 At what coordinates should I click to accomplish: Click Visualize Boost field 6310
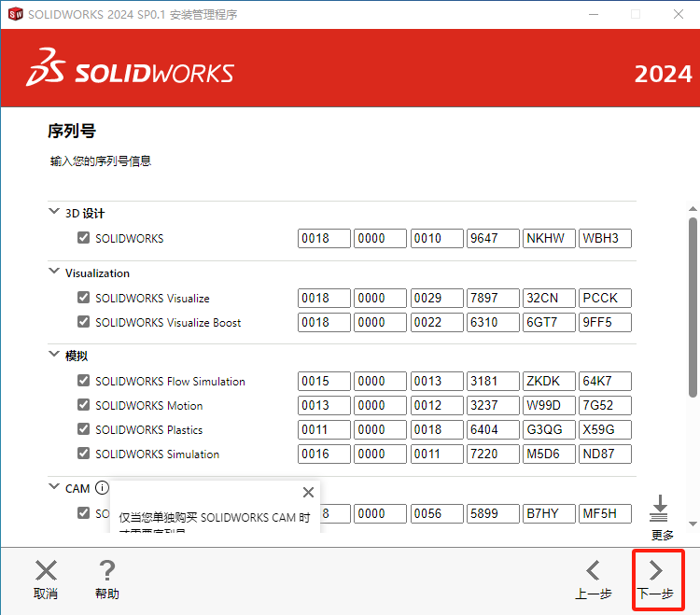[493, 322]
